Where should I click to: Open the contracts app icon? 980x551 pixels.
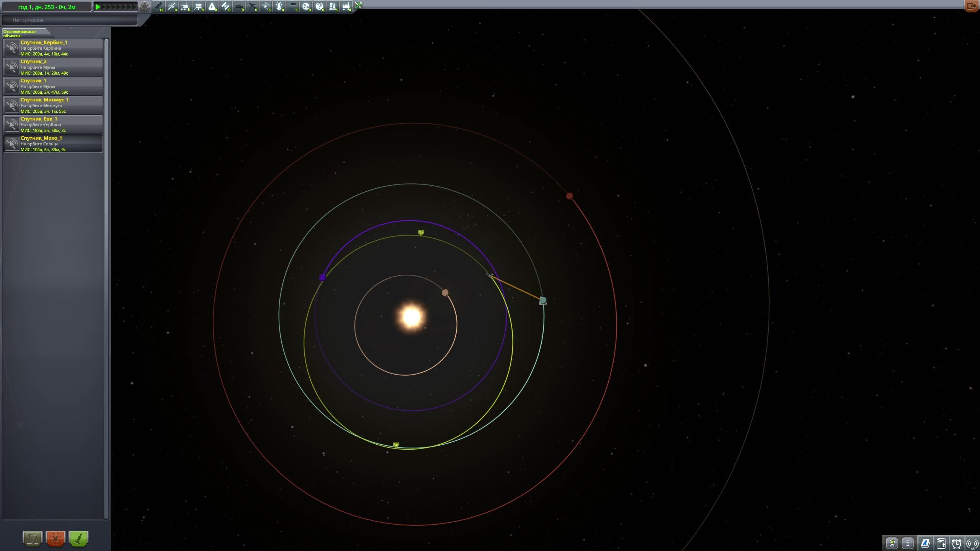(941, 543)
